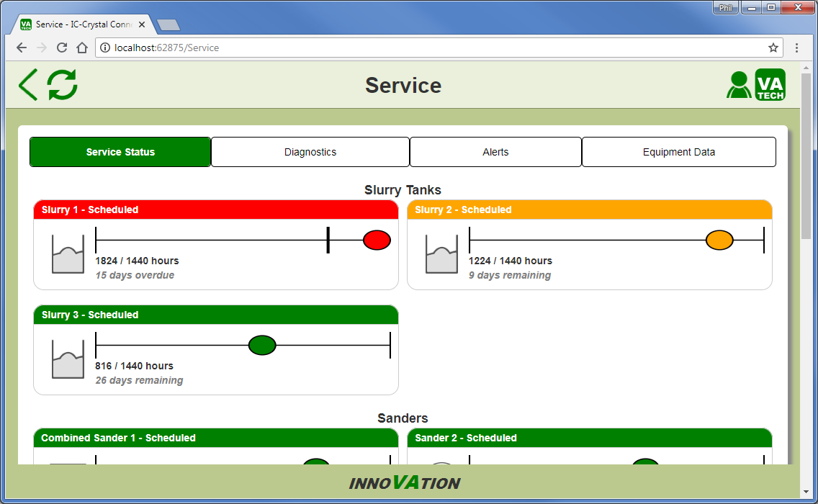Click the browser home button
The height and width of the screenshot is (504, 818).
point(82,48)
